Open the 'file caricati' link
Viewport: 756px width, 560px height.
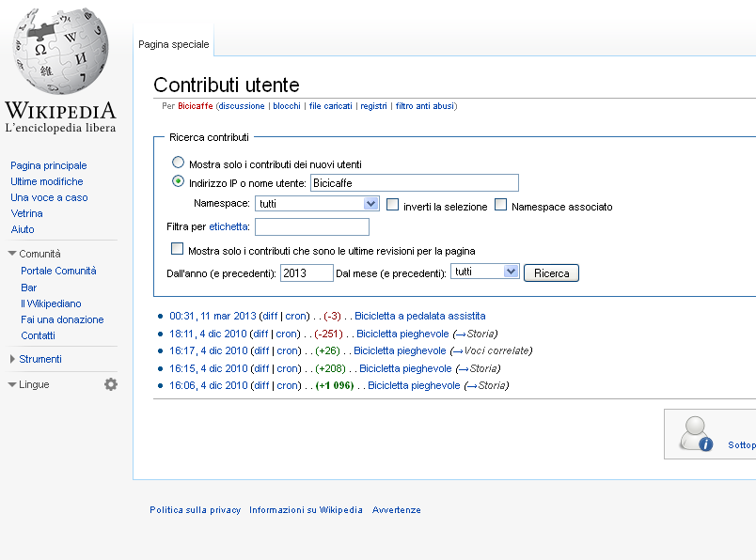[x=330, y=106]
